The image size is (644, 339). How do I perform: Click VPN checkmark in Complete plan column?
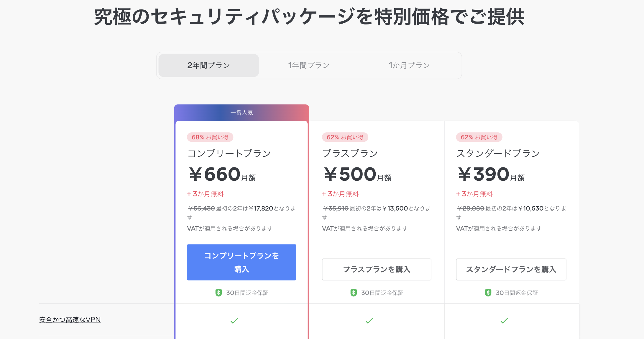234,320
